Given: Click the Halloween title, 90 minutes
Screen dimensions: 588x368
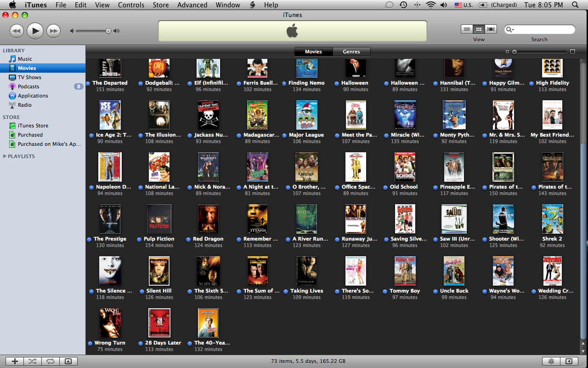Looking at the screenshot, I should pos(355,83).
